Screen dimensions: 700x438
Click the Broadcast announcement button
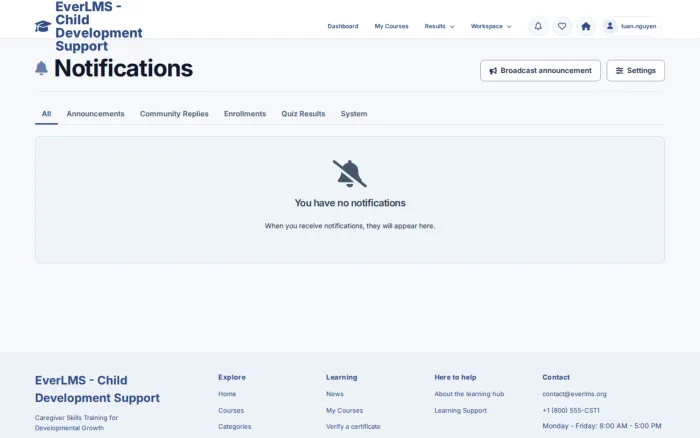point(540,71)
